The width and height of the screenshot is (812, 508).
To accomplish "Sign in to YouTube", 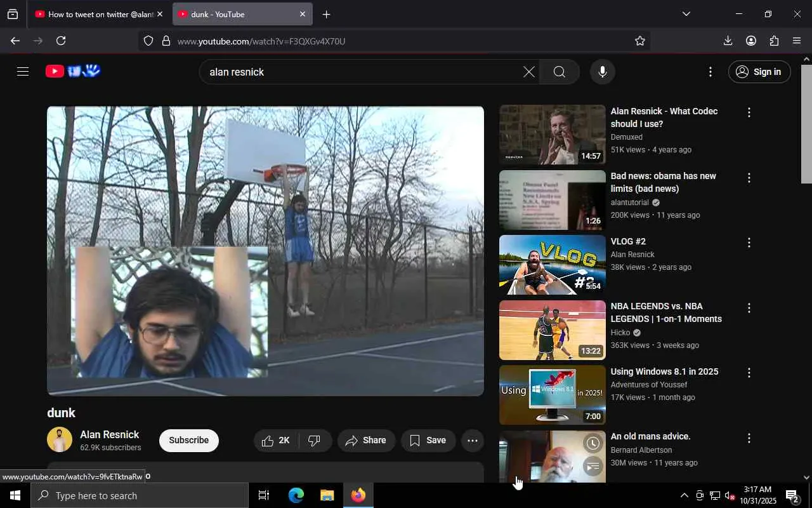I will (x=759, y=72).
